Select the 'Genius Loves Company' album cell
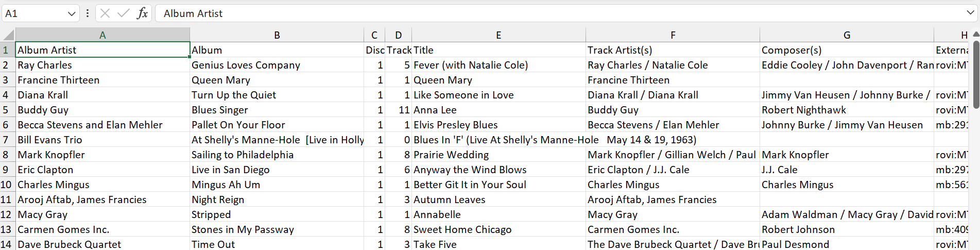This screenshot has height=250, width=980. (x=246, y=65)
